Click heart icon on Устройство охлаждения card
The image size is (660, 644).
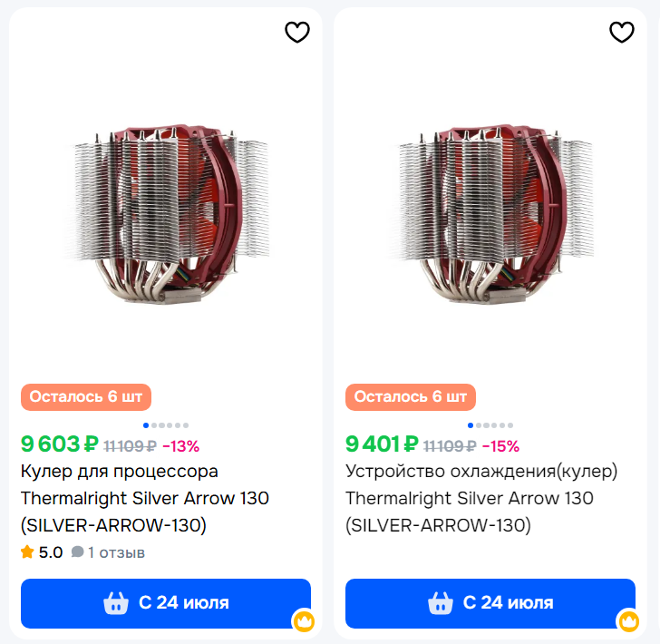(x=622, y=33)
